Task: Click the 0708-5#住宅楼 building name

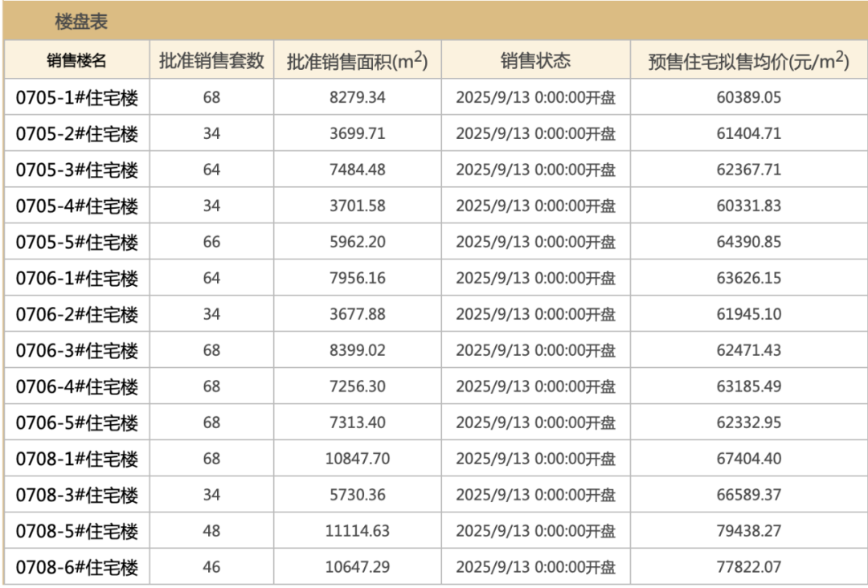Action: coord(77,532)
